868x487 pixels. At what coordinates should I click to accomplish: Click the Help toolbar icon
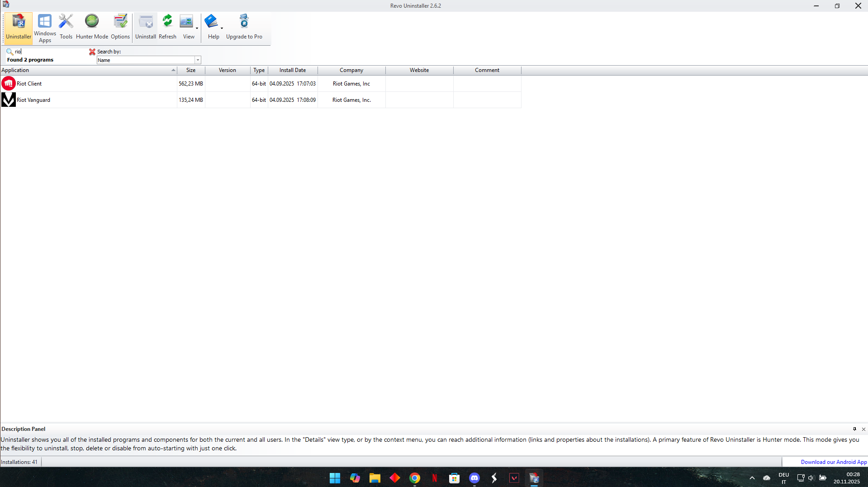click(211, 22)
